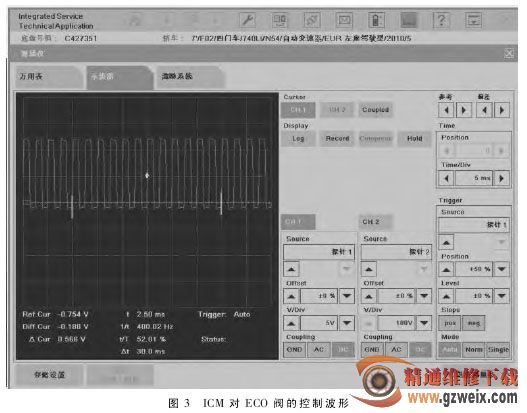This screenshot has width=527, height=413.
Task: Lower trigger Level with down arrow
Action: click(501, 296)
